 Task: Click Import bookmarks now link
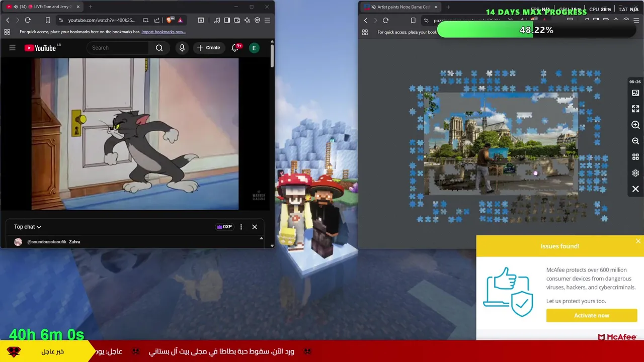coord(164,32)
